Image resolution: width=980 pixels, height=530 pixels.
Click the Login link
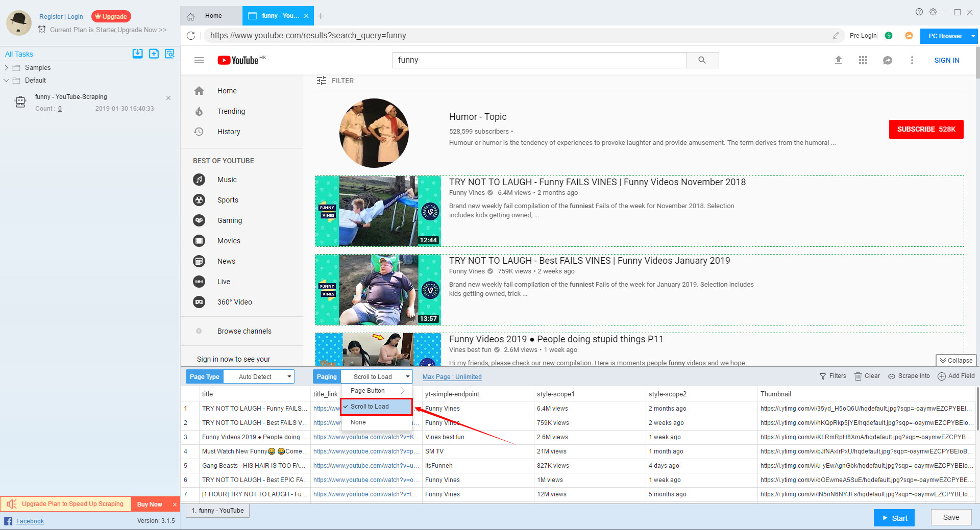(x=75, y=17)
